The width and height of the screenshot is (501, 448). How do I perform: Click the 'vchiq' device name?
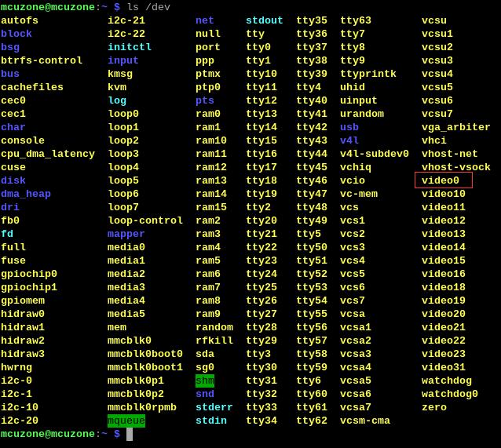pyautogui.click(x=356, y=167)
